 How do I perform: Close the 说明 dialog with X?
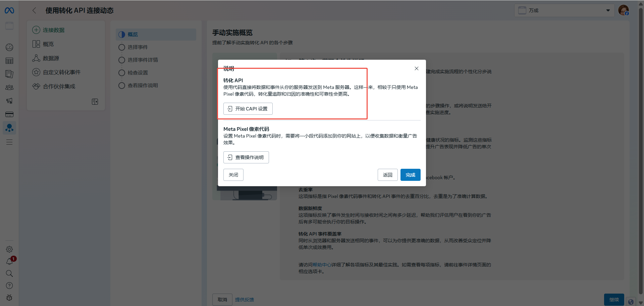click(417, 68)
